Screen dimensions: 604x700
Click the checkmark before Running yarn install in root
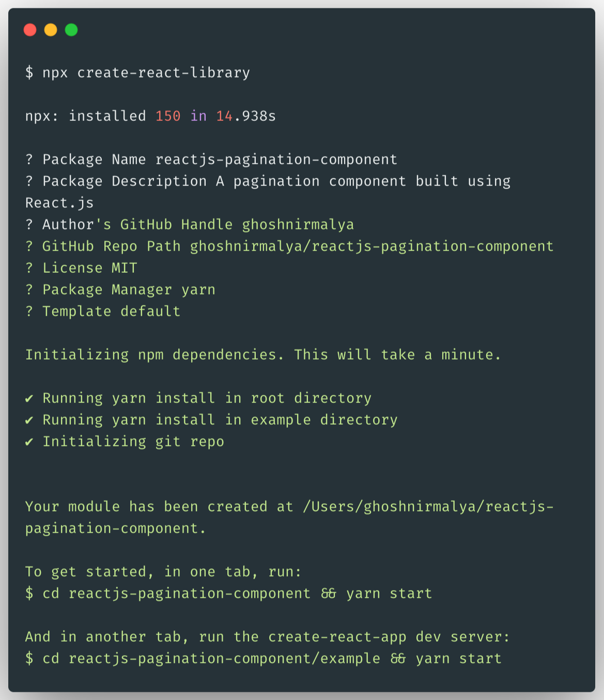click(x=29, y=398)
